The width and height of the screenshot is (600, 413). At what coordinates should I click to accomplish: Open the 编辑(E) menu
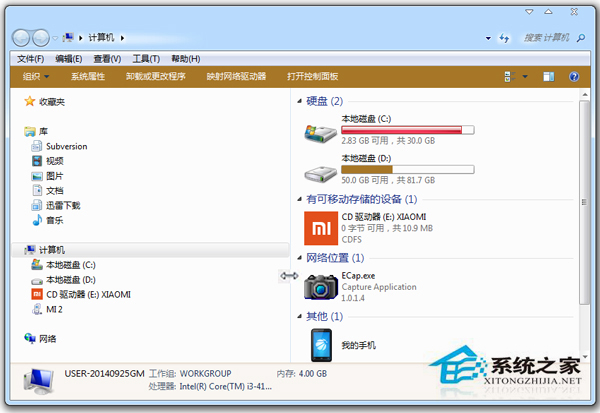(68, 59)
